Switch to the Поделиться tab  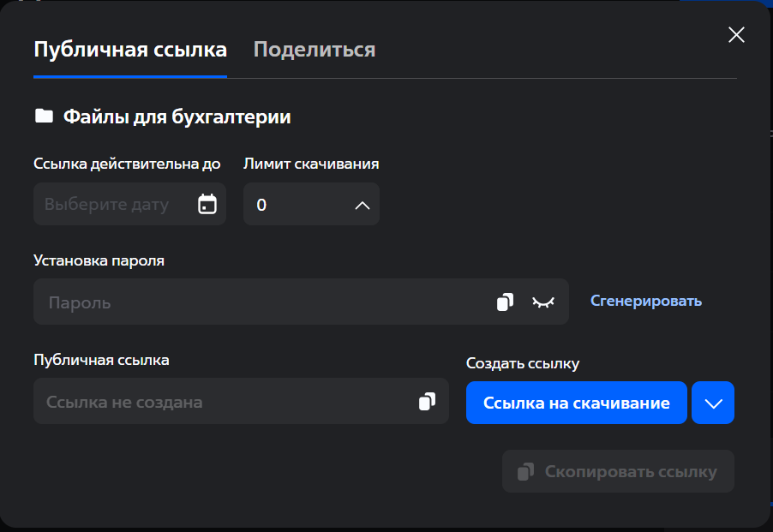pyautogui.click(x=315, y=50)
